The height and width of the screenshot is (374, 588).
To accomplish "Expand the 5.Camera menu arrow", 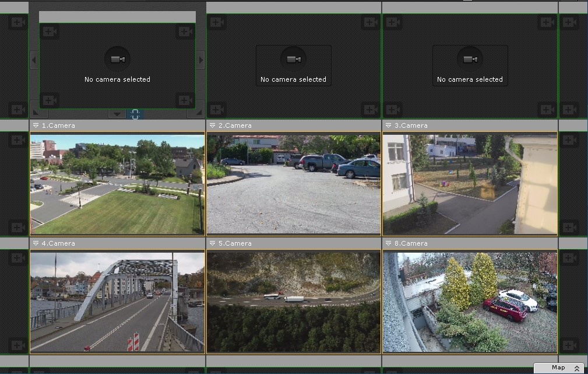I will coord(213,243).
